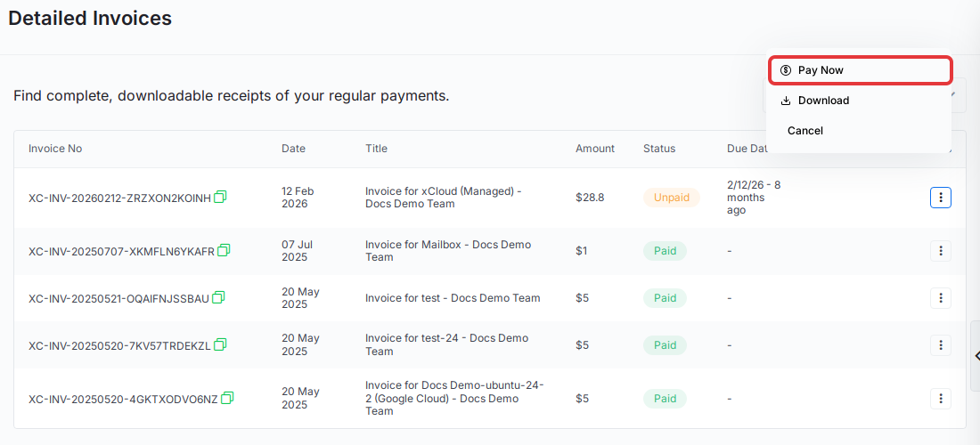
Task: Click title 'Invoice for Mailbox - Docs Demo Team'
Action: tap(448, 251)
